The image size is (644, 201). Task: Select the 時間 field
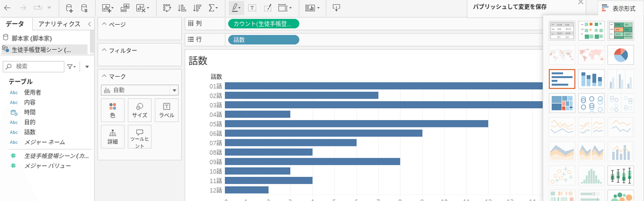coord(30,112)
